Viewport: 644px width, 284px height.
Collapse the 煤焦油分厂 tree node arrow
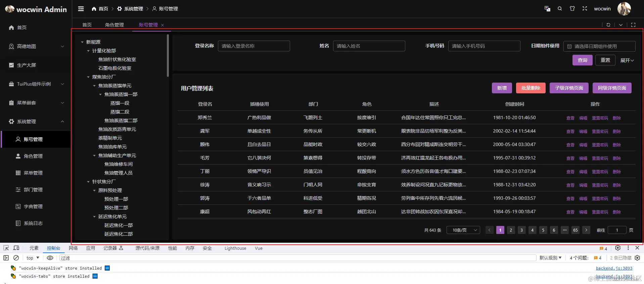click(x=88, y=77)
